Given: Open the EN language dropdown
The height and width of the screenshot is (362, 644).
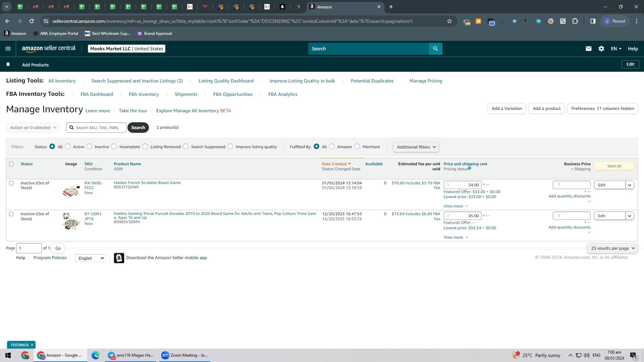Looking at the screenshot, I should (x=616, y=49).
